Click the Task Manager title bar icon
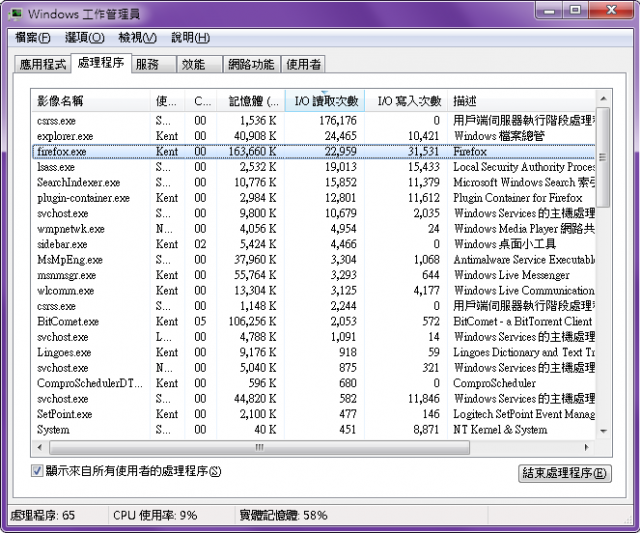Screen dimensions: 640x533 (x=16, y=13)
